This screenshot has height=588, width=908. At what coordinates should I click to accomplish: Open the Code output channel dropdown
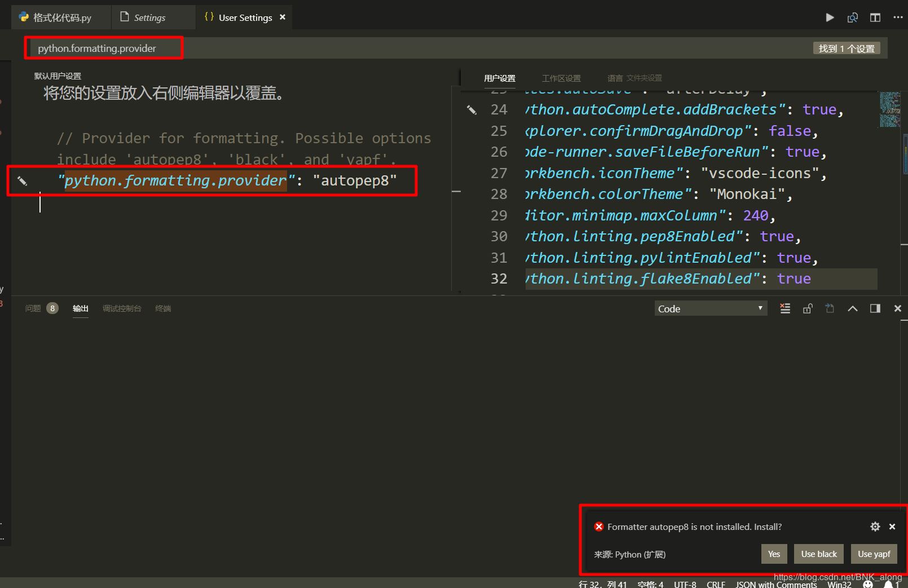710,308
